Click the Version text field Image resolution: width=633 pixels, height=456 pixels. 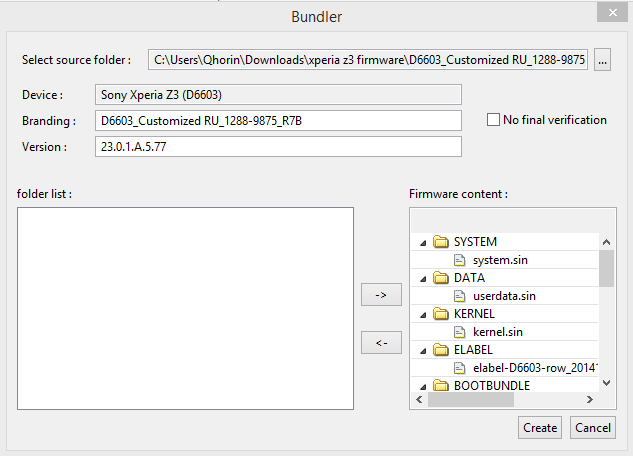click(x=278, y=146)
